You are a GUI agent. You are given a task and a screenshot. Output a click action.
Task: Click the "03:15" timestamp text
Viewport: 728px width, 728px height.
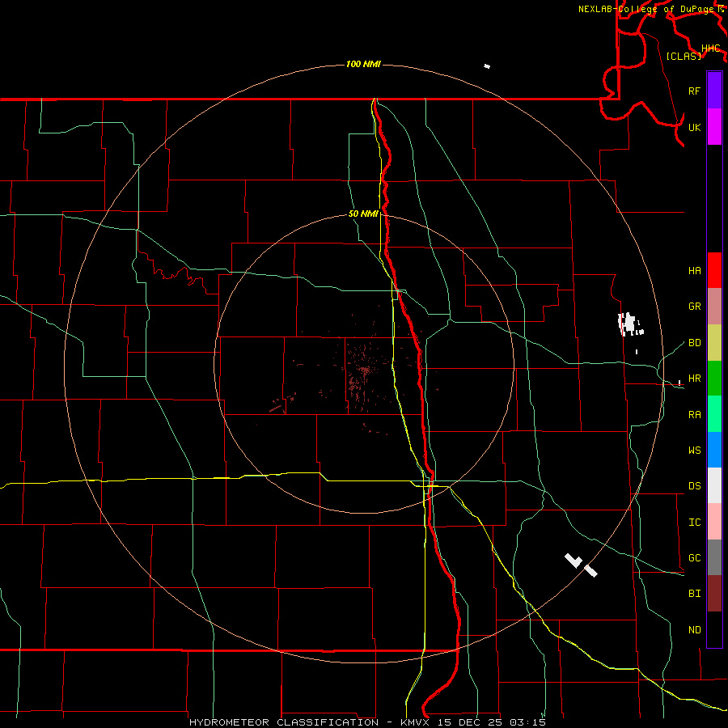click(528, 722)
